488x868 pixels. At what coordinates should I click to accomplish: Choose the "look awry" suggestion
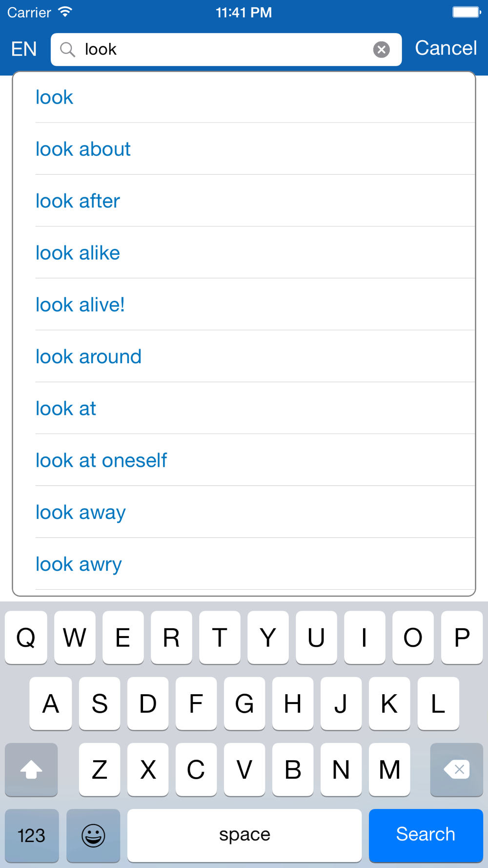coord(79,564)
